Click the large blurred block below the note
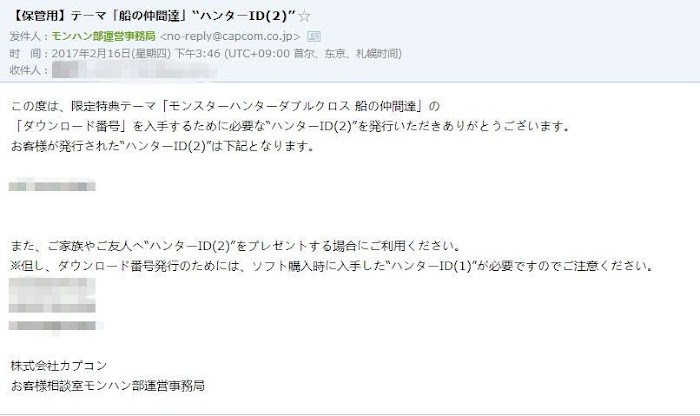This screenshot has width=700, height=416. pos(52,295)
